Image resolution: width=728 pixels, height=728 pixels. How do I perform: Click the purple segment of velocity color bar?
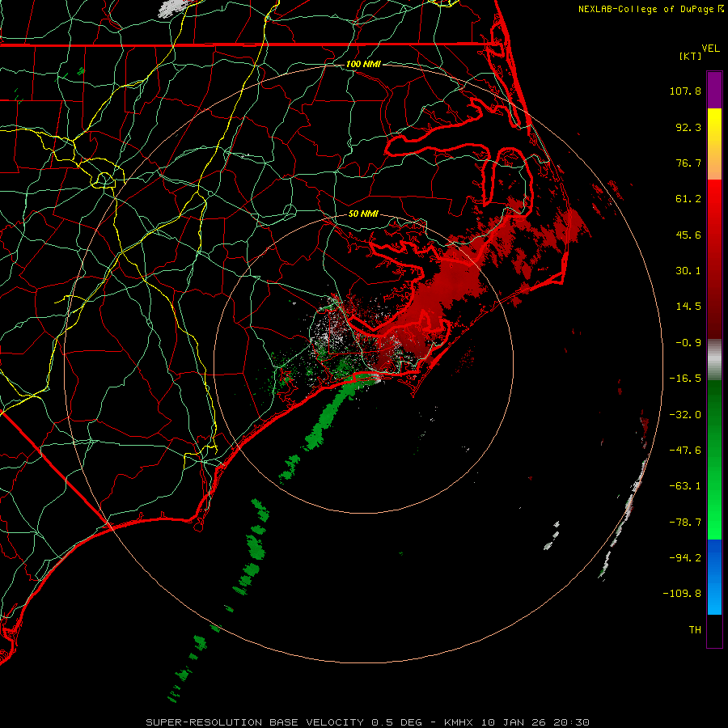[714, 90]
